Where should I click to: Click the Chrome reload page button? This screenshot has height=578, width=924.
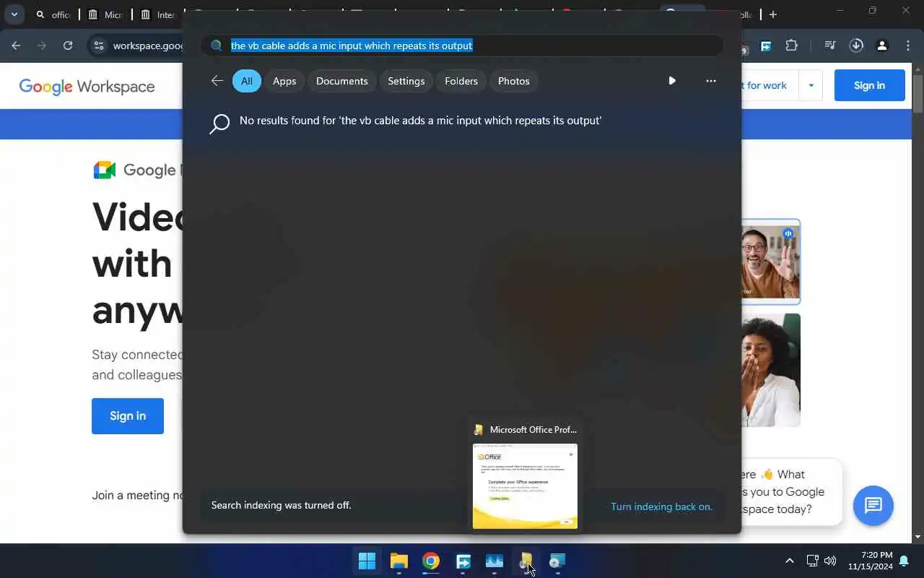click(x=68, y=46)
